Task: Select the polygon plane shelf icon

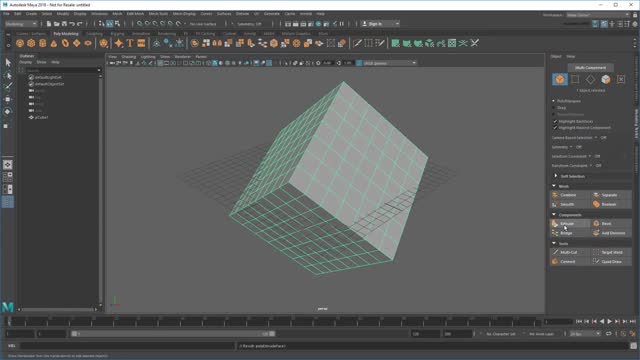Action: (x=77, y=43)
